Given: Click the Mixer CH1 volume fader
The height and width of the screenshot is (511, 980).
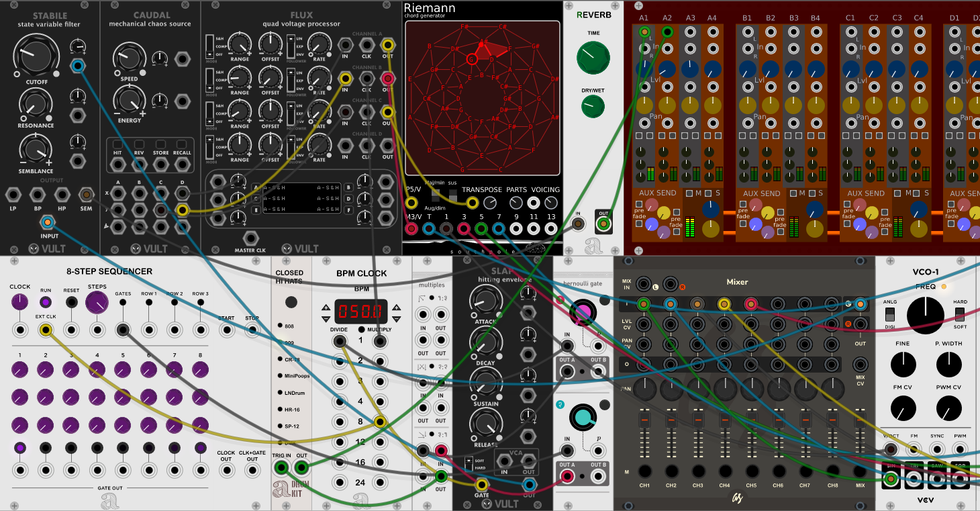Looking at the screenshot, I should pyautogui.click(x=645, y=419).
